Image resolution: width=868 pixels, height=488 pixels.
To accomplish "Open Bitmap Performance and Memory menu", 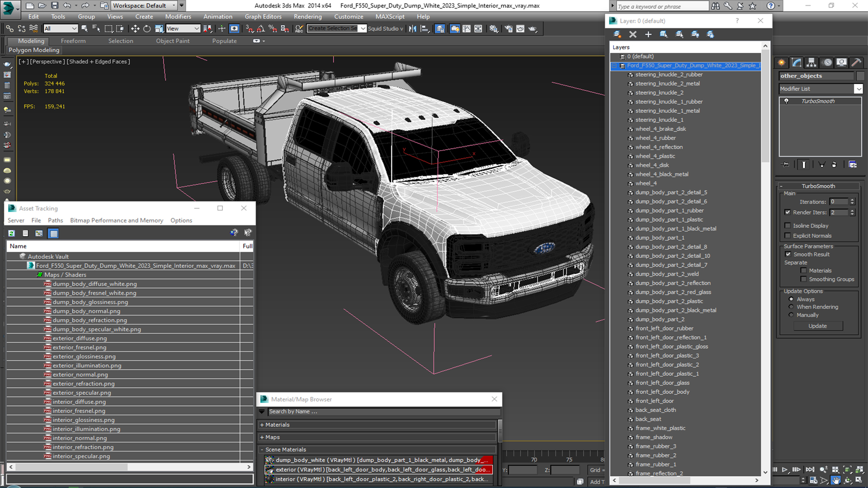I will [x=117, y=221].
